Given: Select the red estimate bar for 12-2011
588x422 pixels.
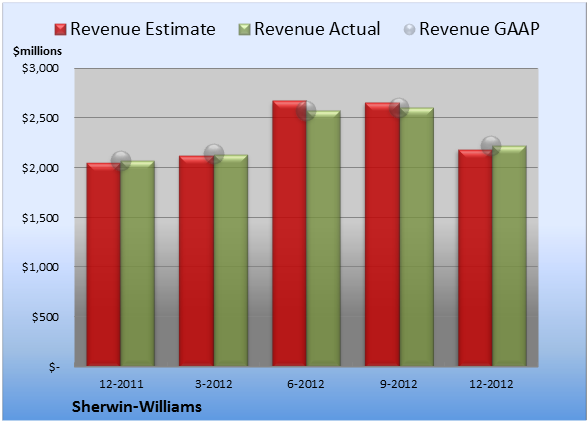Looking at the screenshot, I should (x=104, y=264).
